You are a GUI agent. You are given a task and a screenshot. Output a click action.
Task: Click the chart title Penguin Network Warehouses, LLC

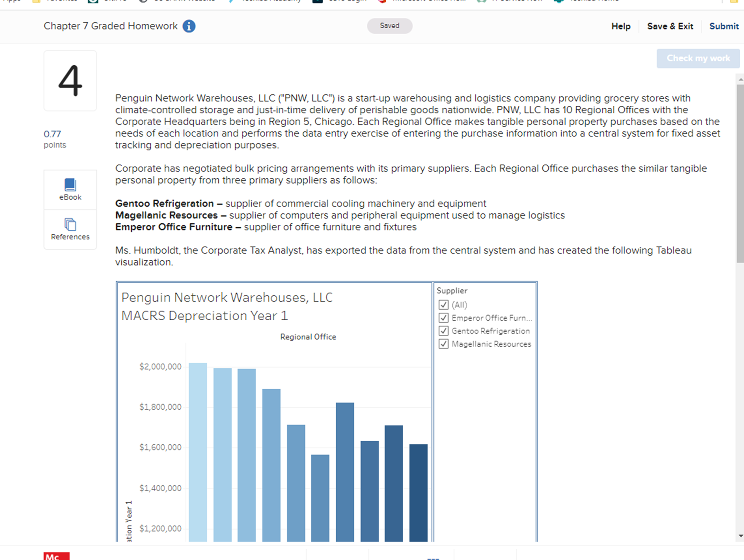click(227, 298)
